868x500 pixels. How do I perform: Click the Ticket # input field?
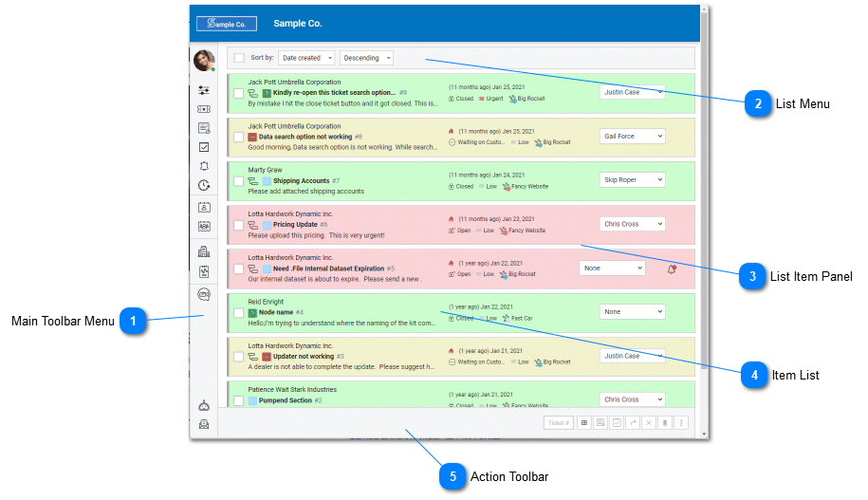pos(559,423)
